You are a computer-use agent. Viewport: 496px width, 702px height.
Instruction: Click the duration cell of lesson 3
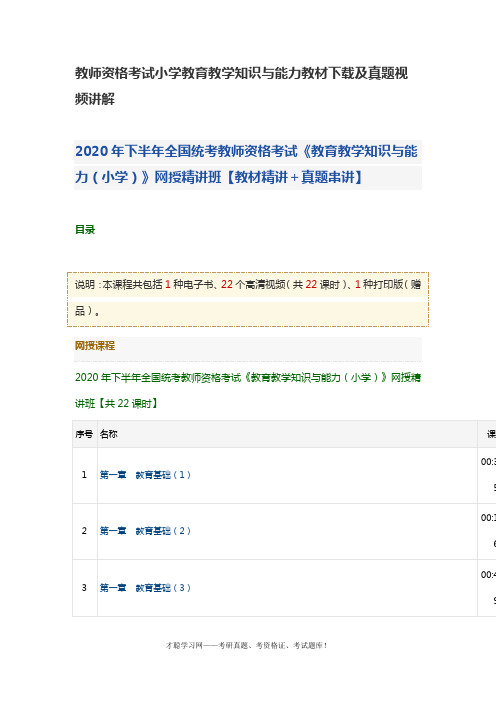[x=487, y=588]
